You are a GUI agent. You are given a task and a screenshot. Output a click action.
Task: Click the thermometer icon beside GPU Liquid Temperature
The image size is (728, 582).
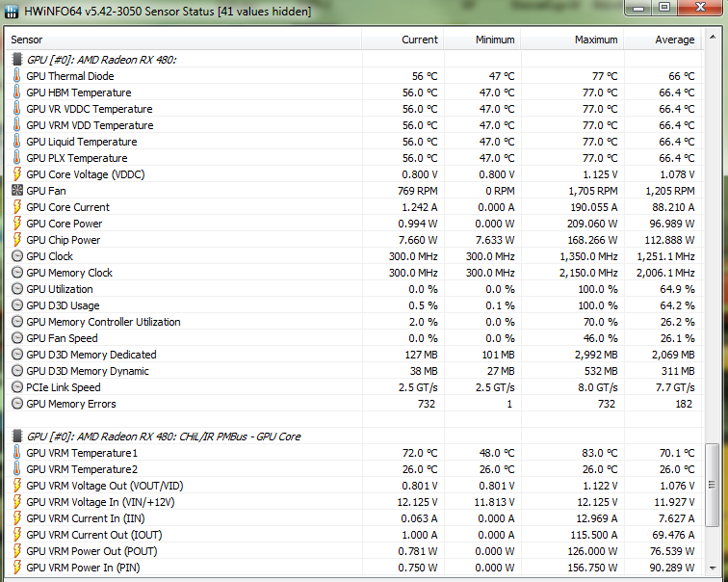[16, 142]
